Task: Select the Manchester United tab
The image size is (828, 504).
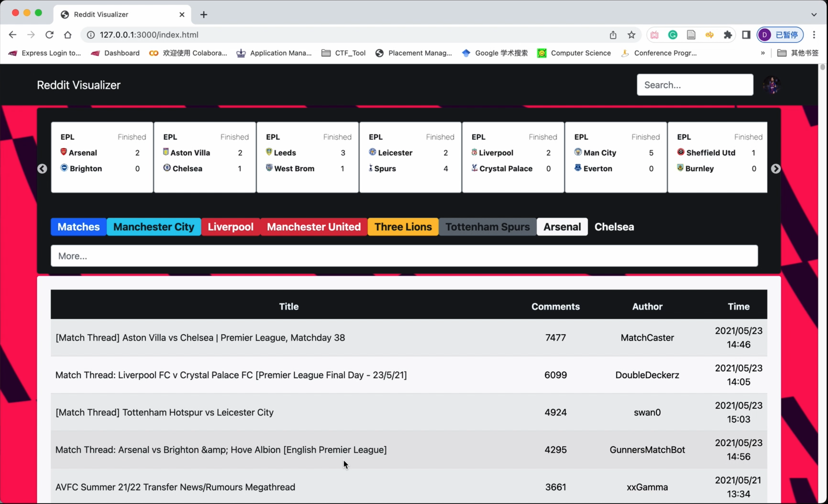Action: pyautogui.click(x=314, y=227)
